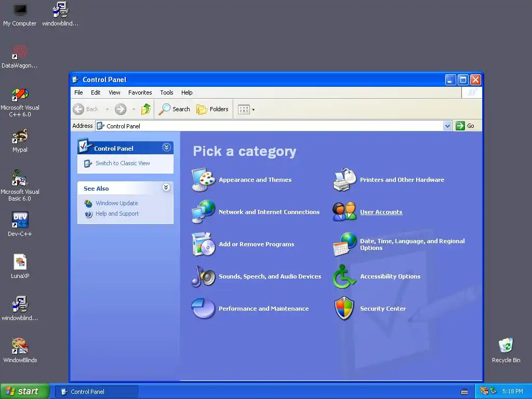Click the Forward arrow toolbar button
The width and height of the screenshot is (532, 399).
point(121,109)
